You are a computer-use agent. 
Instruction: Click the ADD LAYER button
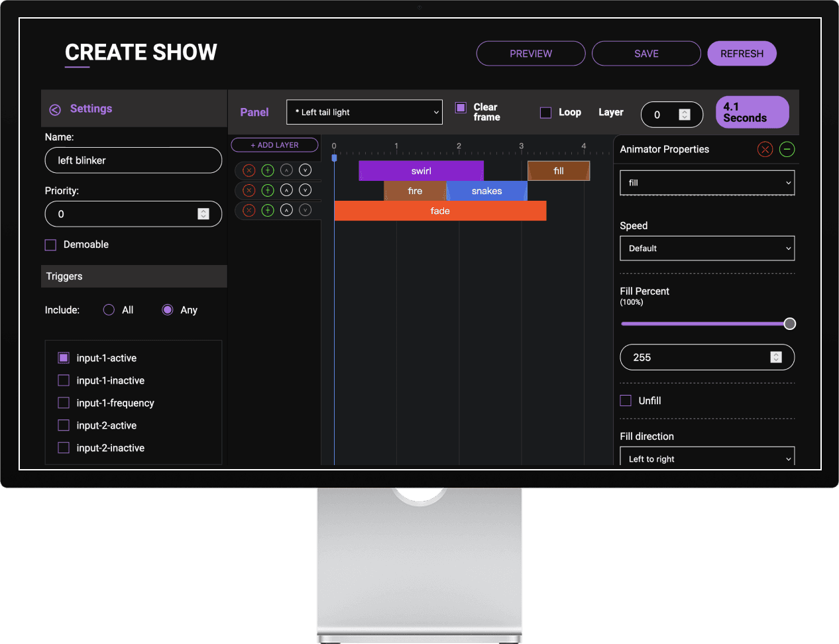274,144
